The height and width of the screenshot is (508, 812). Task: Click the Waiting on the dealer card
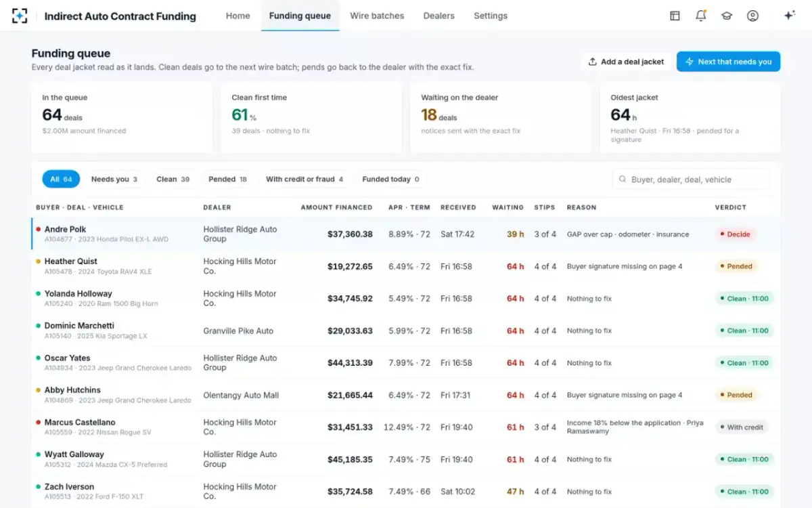pos(501,118)
